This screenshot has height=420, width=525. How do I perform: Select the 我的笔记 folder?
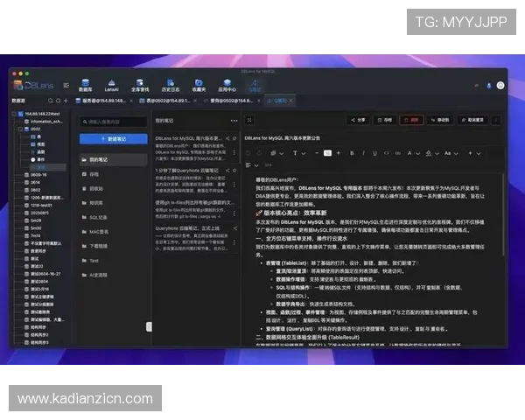click(114, 160)
